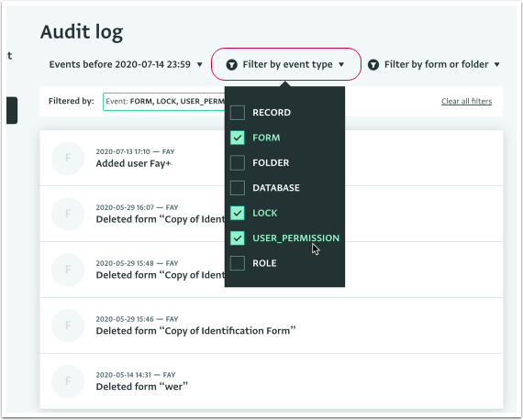Image resolution: width=523 pixels, height=420 pixels.
Task: Check the DATABASE event type
Action: coord(238,188)
